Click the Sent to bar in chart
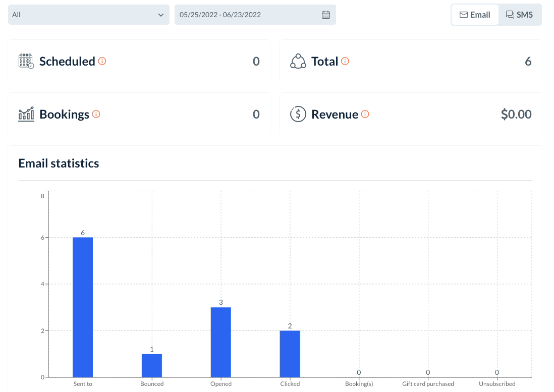The width and height of the screenshot is (554, 392). click(83, 307)
